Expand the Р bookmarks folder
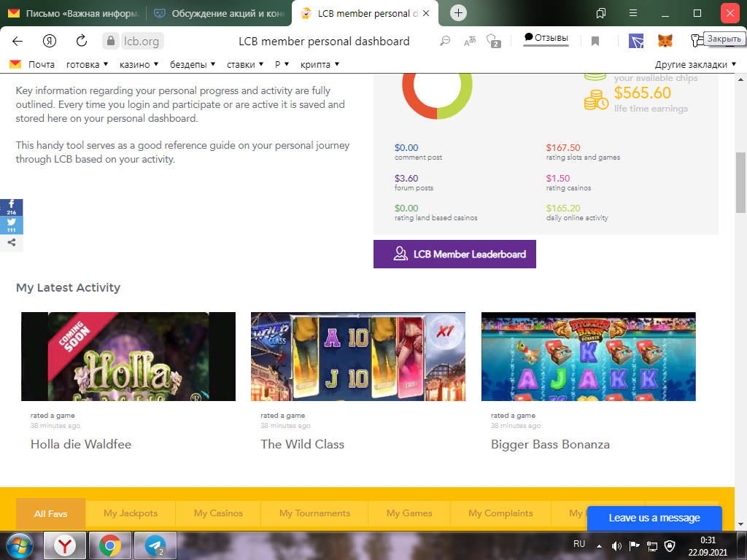Viewport: 747px width, 560px height. 282,64
